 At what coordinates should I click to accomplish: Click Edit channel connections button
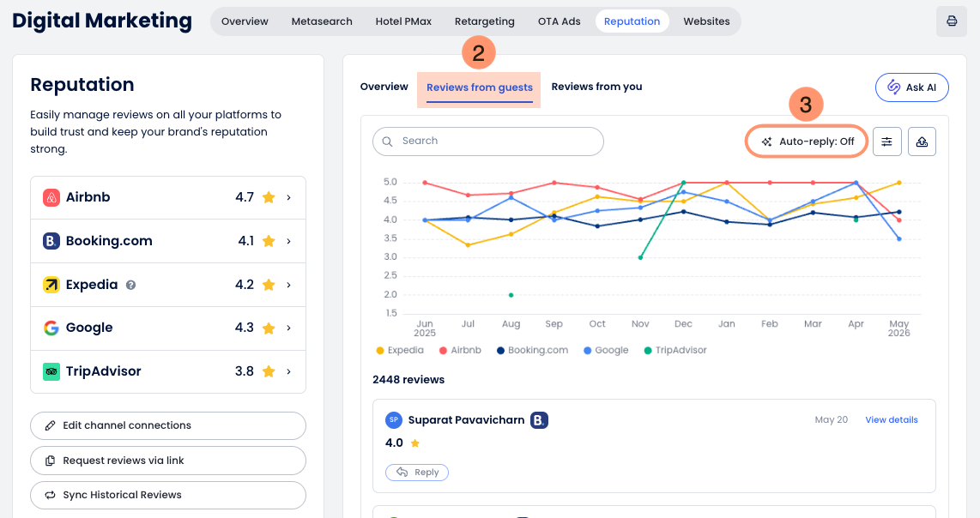coord(168,425)
